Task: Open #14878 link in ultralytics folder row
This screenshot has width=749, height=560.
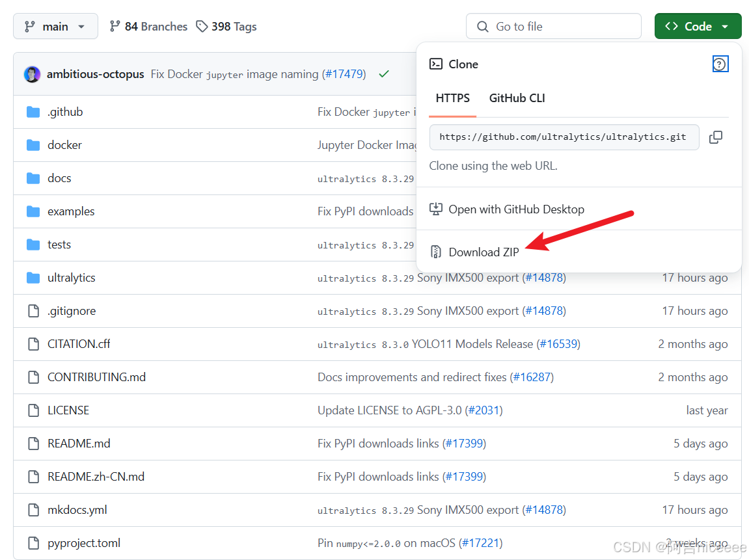Action: click(x=544, y=277)
